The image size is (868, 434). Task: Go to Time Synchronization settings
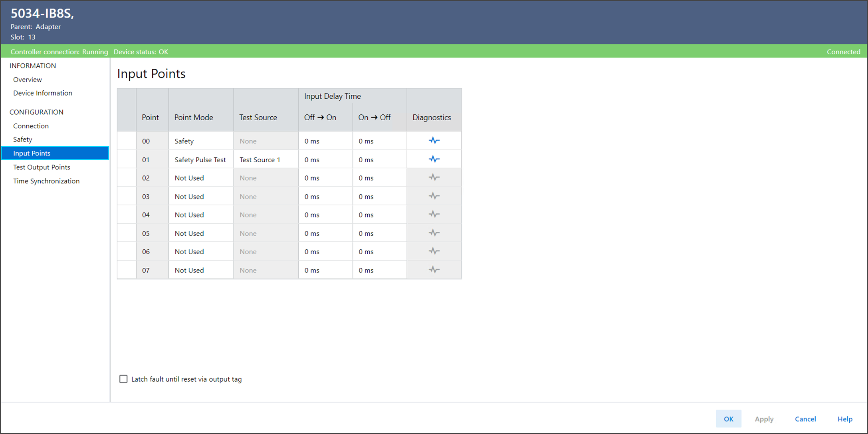click(46, 181)
